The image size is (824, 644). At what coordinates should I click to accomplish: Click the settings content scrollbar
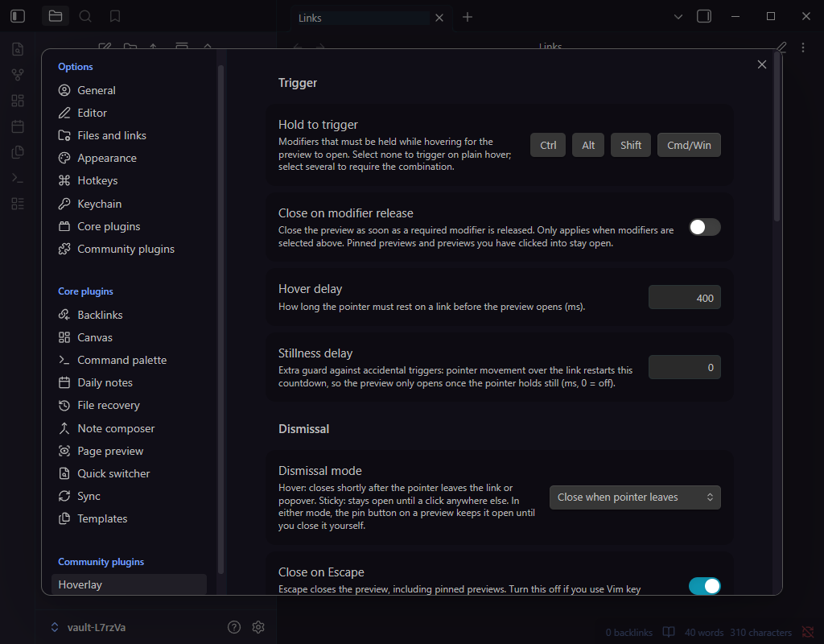pyautogui.click(x=777, y=137)
